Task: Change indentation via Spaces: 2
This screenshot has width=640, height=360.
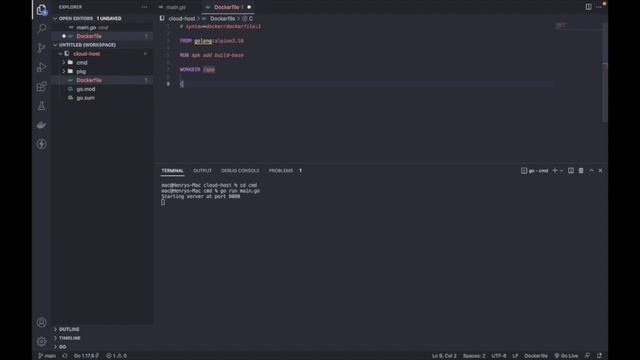Action: [x=474, y=356]
